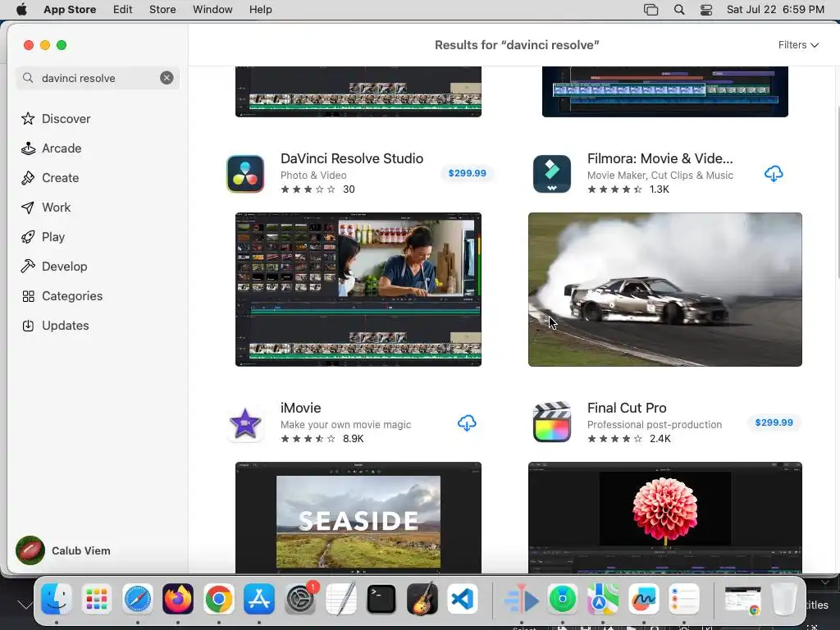
Task: Open the Filmora: Movie & Video title
Action: pos(660,158)
